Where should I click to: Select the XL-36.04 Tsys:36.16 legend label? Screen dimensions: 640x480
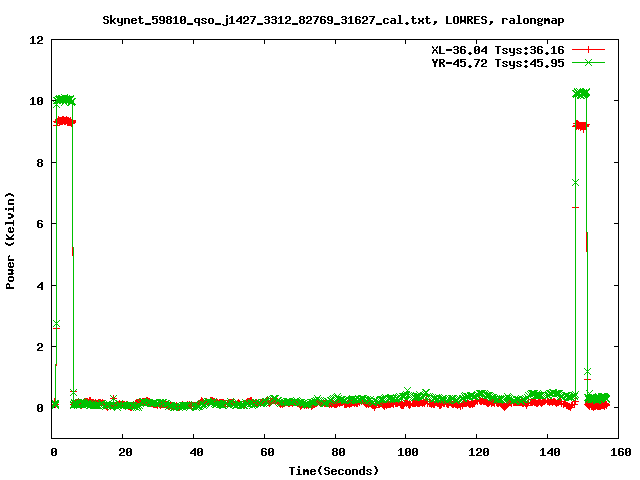(498, 50)
